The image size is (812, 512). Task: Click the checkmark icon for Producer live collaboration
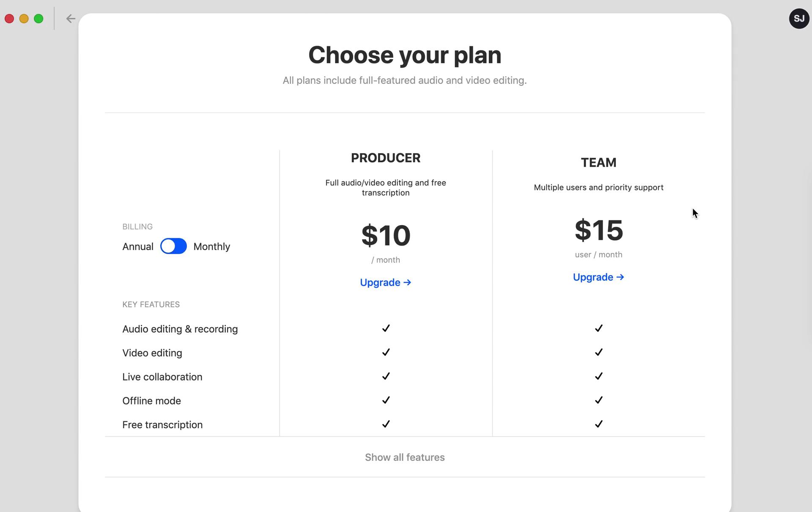[x=386, y=376]
